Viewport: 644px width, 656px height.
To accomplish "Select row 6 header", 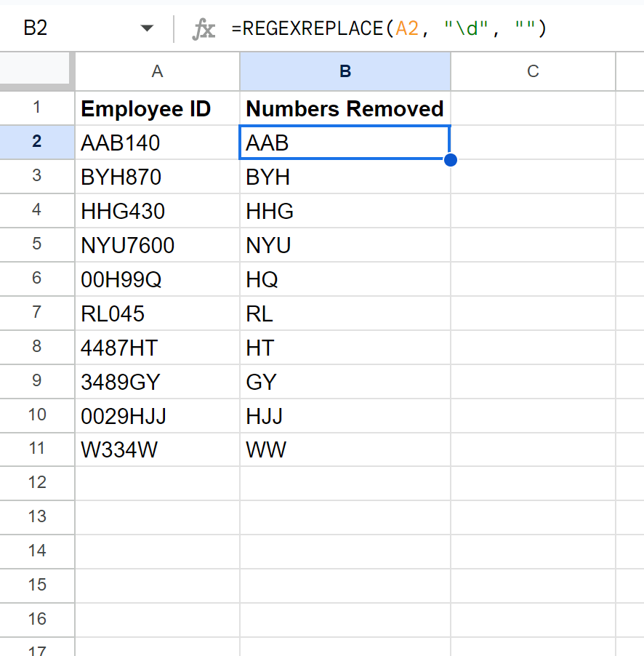I will pyautogui.click(x=37, y=279).
